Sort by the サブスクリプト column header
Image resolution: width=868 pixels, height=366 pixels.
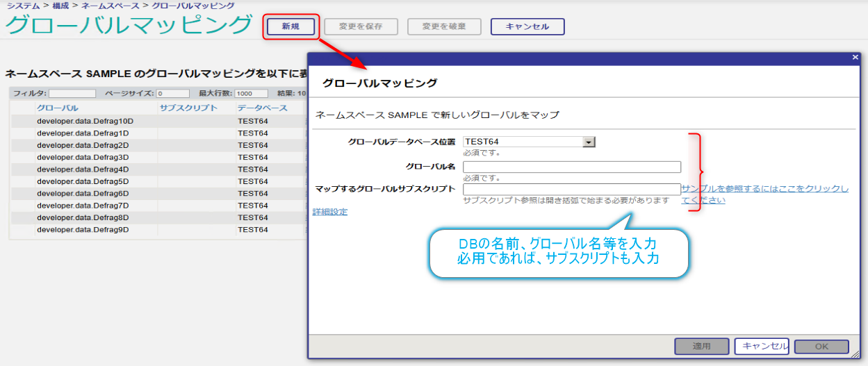pyautogui.click(x=188, y=108)
